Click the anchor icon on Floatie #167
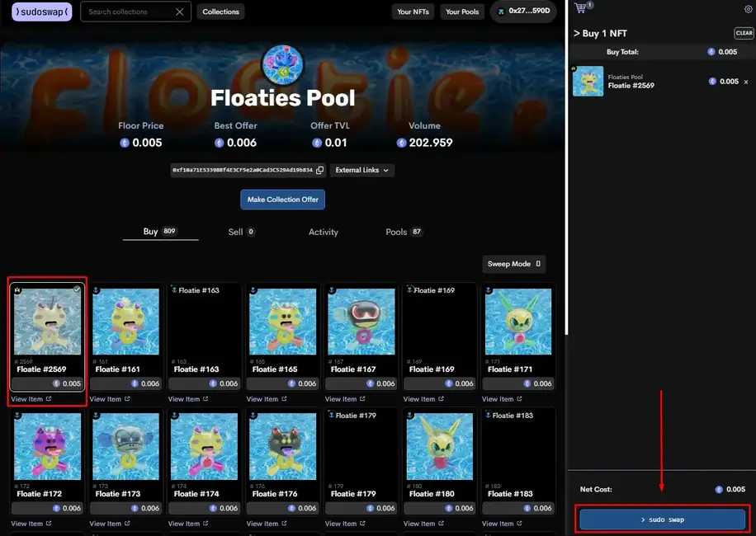This screenshot has height=536, width=756. pyautogui.click(x=332, y=290)
